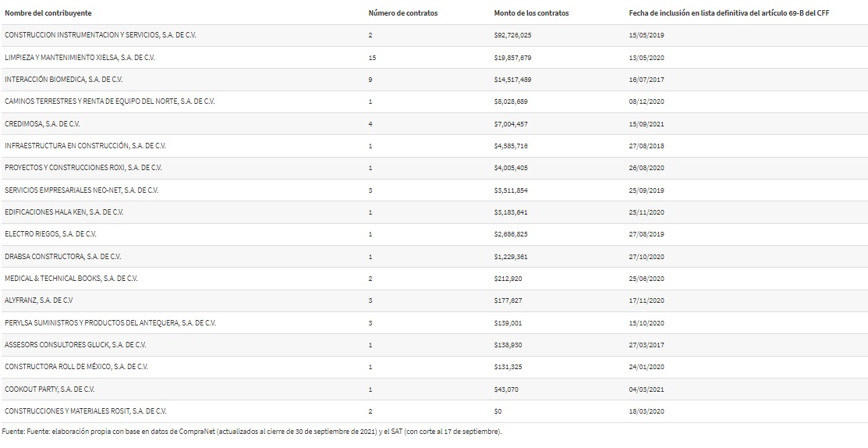Select 'CAMINOS TERRESTRES Y RENTA DE EQUIPO' cell
868x448 pixels.
110,101
